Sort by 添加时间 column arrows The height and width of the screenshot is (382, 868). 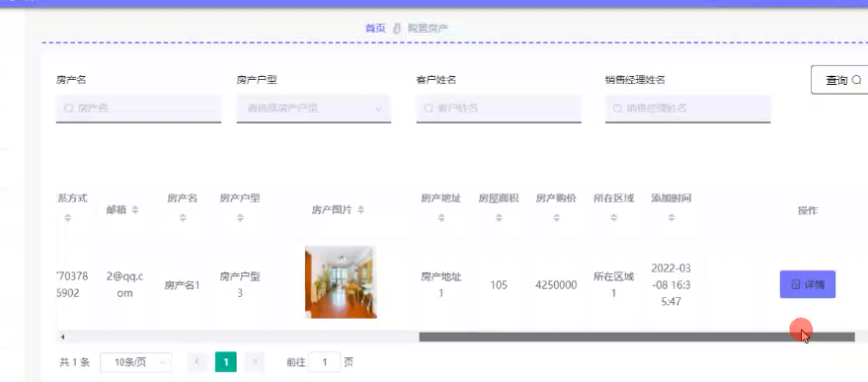(x=671, y=218)
